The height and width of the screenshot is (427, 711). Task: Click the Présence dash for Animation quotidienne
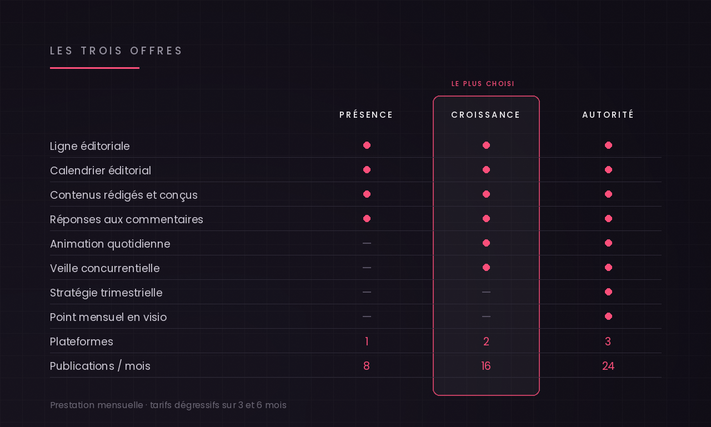tap(367, 243)
